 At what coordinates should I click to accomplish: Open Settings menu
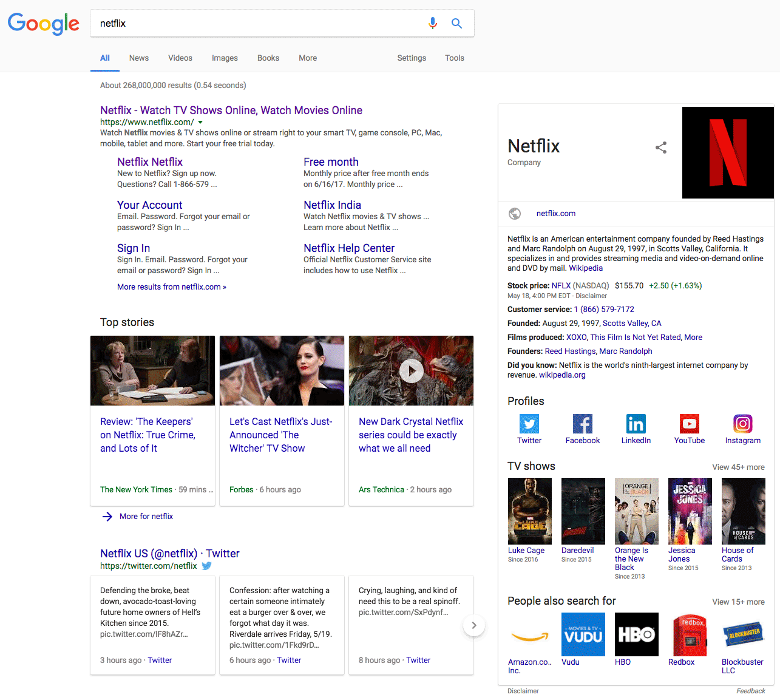tap(412, 58)
